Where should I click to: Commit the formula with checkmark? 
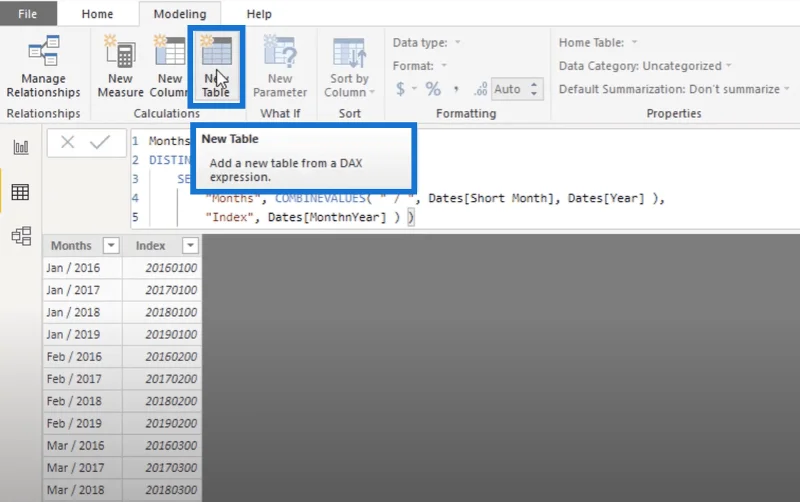click(100, 142)
